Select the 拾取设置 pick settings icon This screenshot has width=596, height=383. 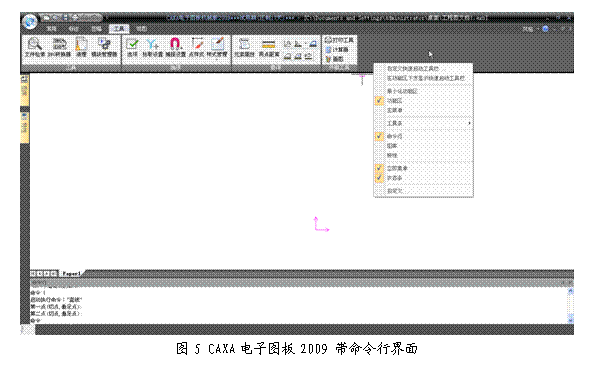[x=152, y=48]
